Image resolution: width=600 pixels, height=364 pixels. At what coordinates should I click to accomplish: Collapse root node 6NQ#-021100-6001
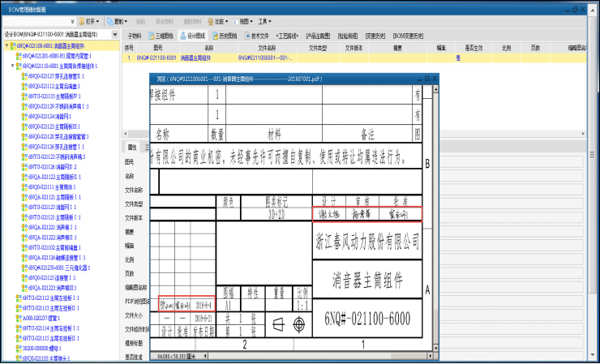(6, 45)
